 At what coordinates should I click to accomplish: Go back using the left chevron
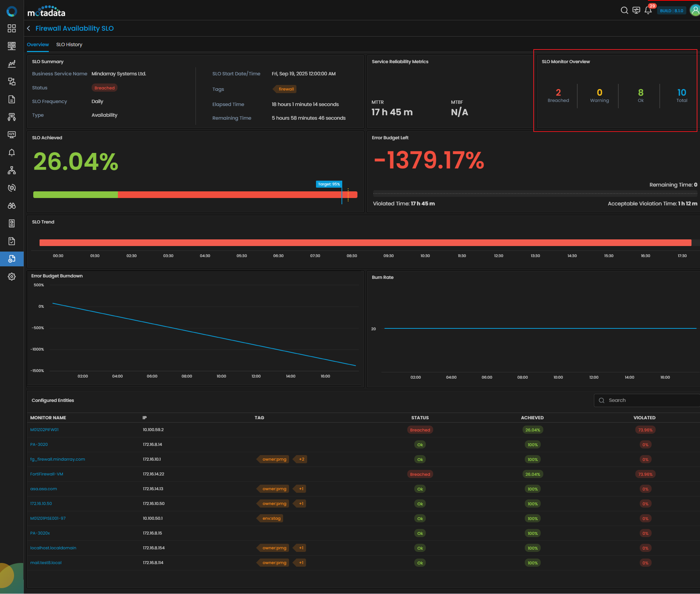29,28
